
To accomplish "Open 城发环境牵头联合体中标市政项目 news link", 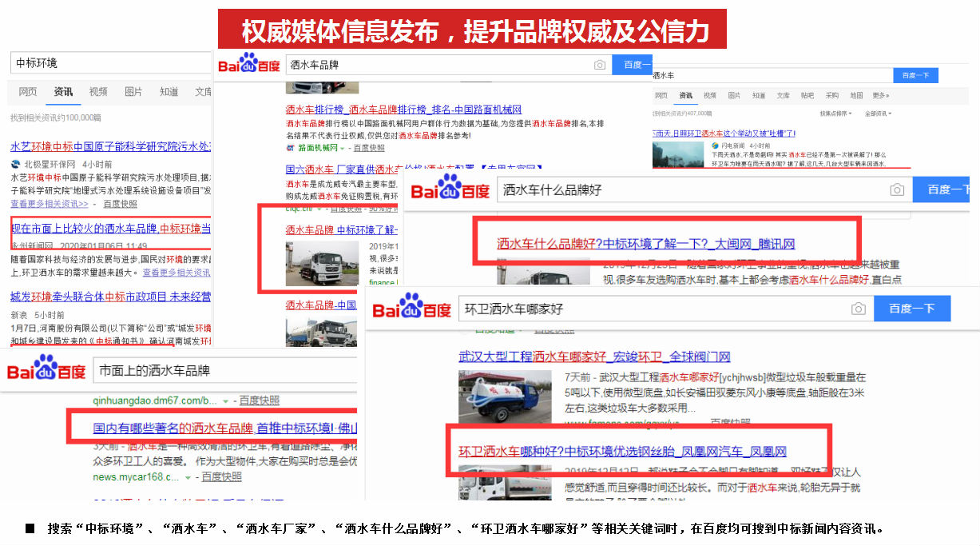I will (111, 297).
